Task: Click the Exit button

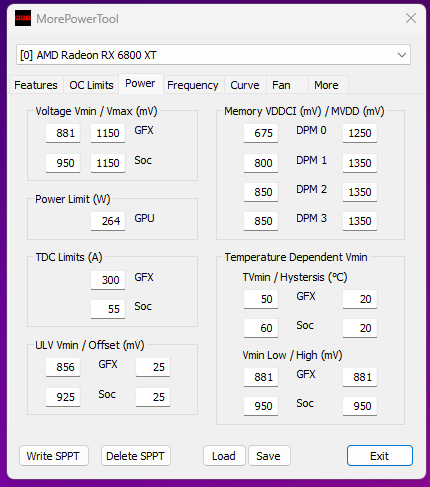Action: [380, 456]
